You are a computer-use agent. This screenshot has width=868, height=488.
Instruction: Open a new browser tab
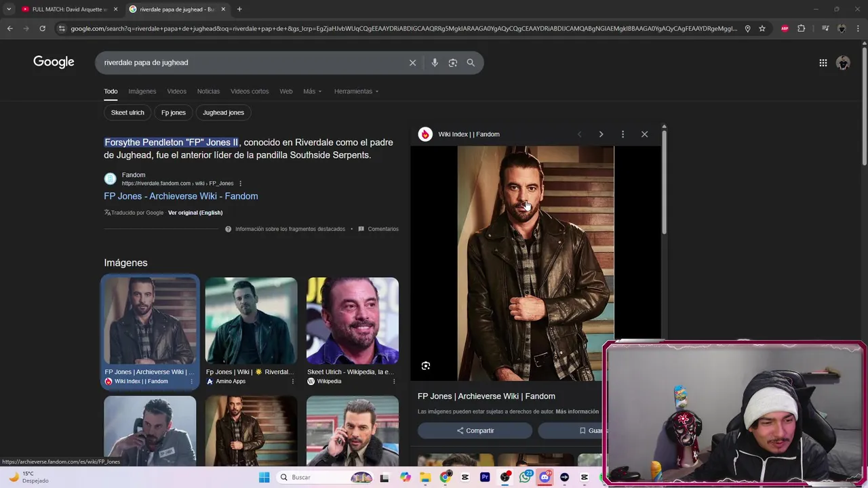pyautogui.click(x=239, y=9)
